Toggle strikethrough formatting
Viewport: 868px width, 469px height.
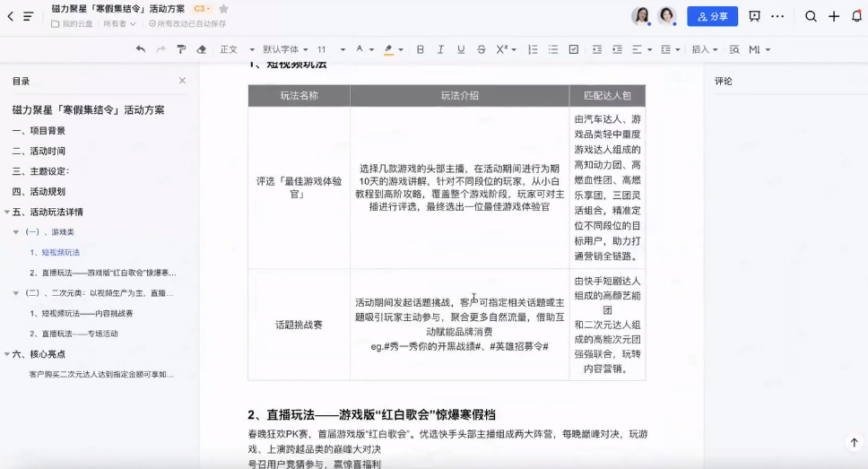[x=481, y=49]
